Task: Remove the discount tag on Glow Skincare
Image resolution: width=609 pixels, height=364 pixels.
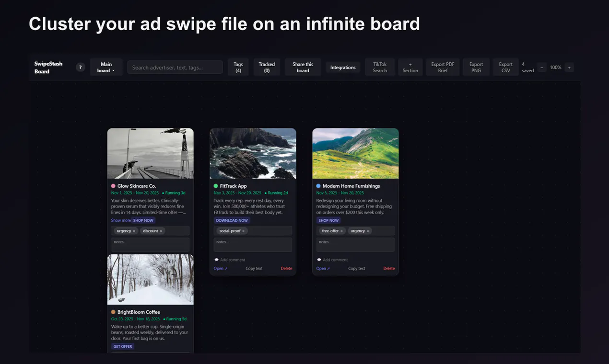Action: click(161, 231)
